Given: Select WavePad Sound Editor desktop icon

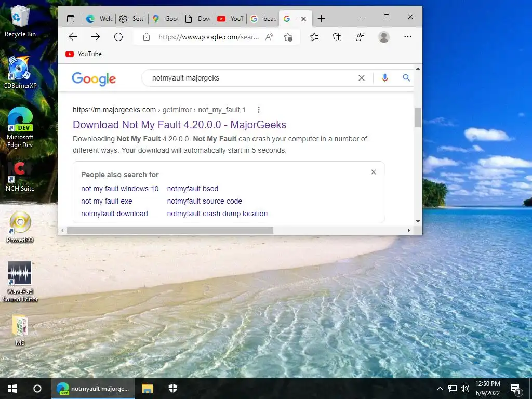Looking at the screenshot, I should pos(20,282).
